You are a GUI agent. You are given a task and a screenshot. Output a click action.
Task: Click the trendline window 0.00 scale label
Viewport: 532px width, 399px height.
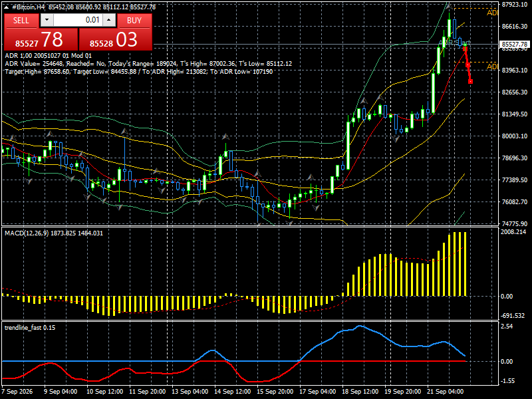[507, 361]
